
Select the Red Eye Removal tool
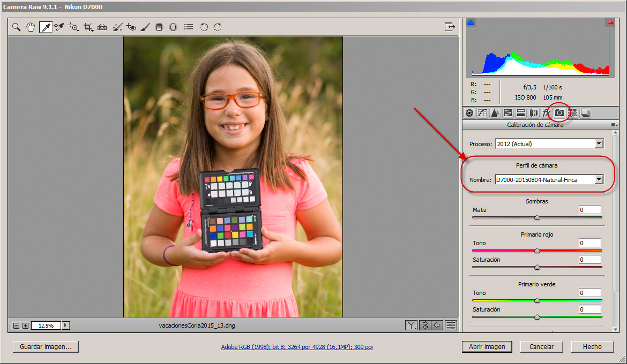coord(131,27)
